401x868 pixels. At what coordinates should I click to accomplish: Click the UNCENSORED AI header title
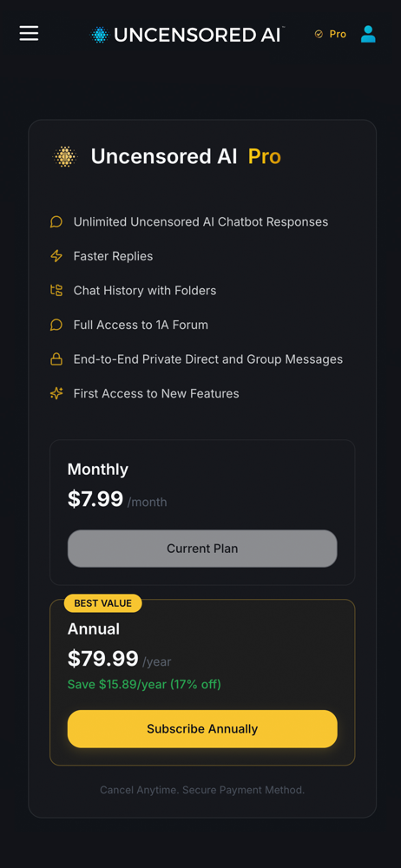(x=198, y=35)
